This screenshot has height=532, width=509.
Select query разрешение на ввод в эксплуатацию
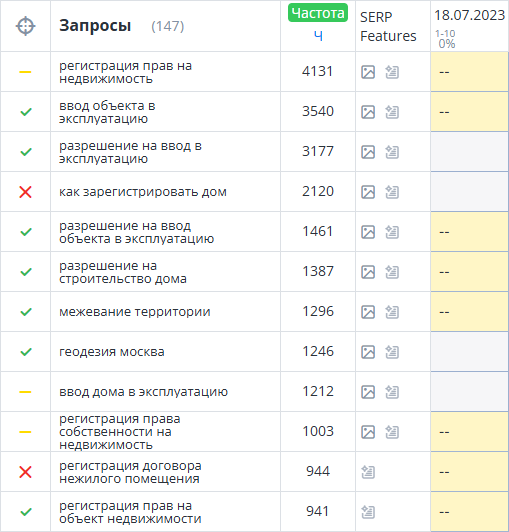131,152
